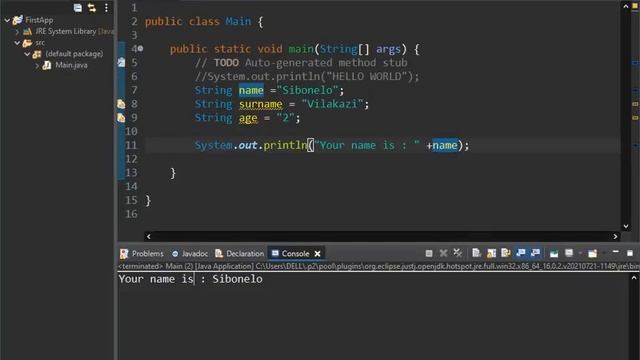Toggle Show Console on Standard Out changes

tap(520, 253)
